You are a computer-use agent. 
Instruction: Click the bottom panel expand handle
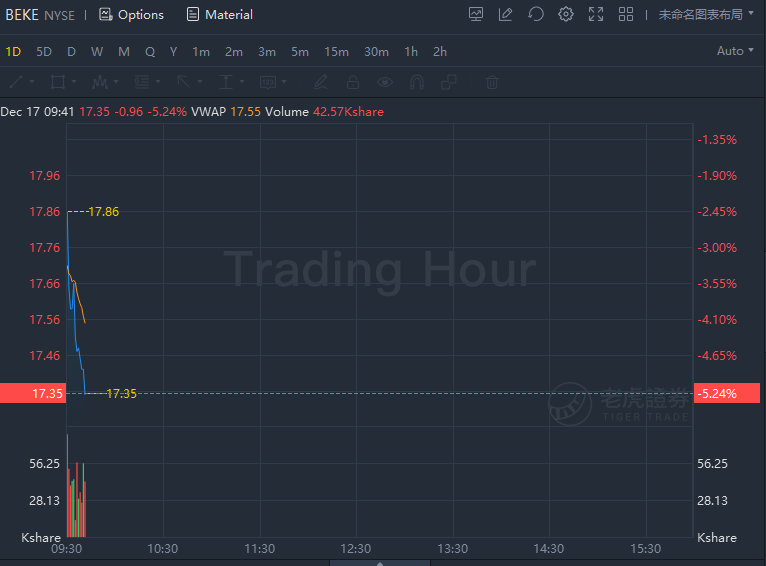[380, 563]
